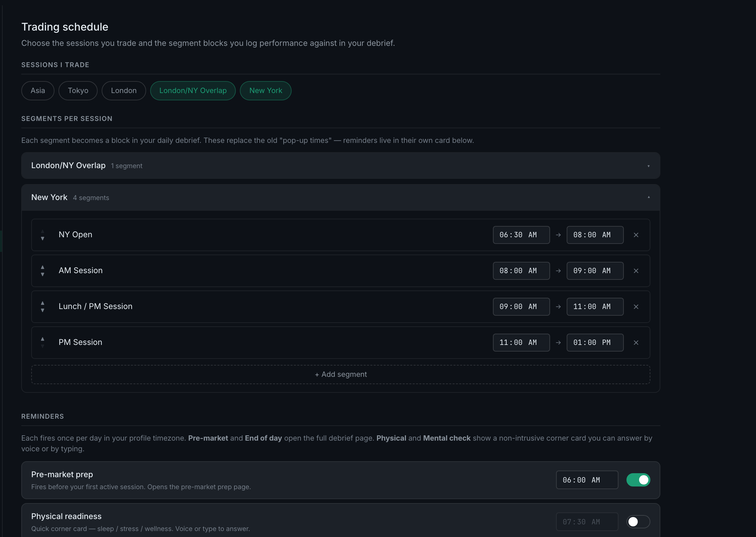Remove the NY Open segment
The image size is (756, 537).
[x=636, y=235]
